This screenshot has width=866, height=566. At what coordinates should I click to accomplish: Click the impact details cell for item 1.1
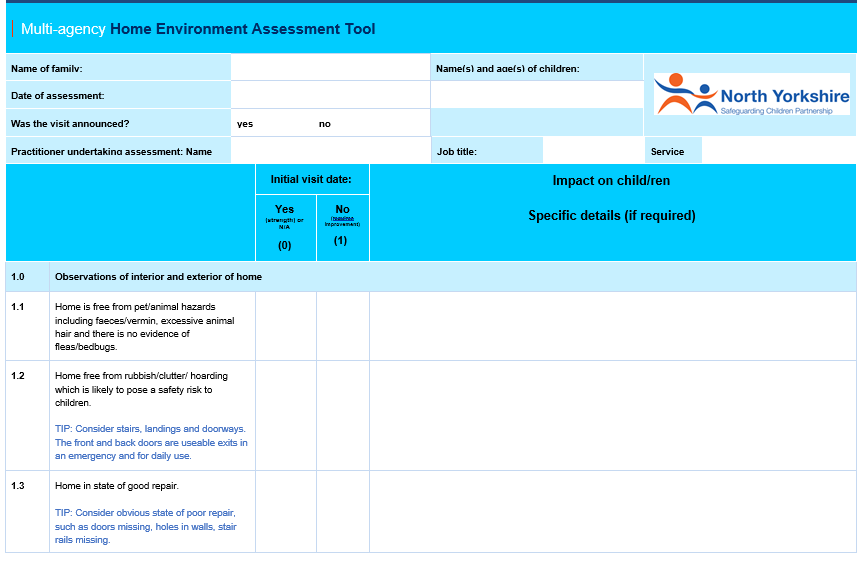[x=612, y=326]
